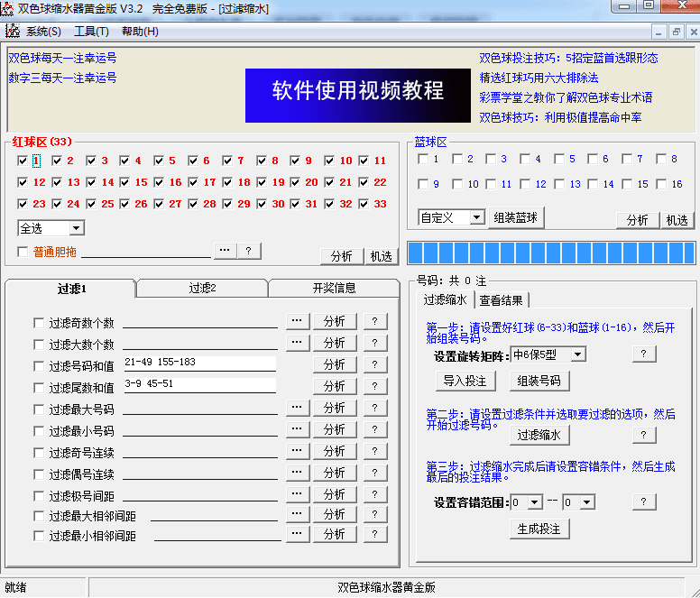The image size is (700, 598).
Task: Open link 数字三每天一注幸运号
Action: coord(62,78)
